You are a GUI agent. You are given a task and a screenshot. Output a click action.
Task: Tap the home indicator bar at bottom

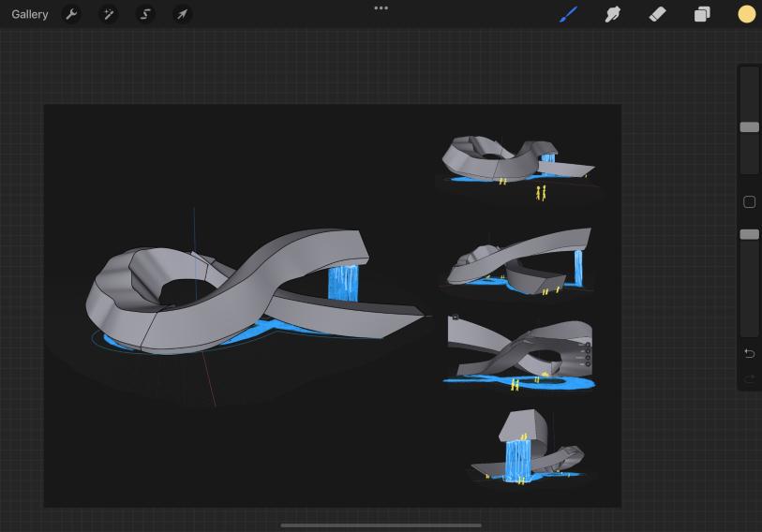[x=381, y=525]
